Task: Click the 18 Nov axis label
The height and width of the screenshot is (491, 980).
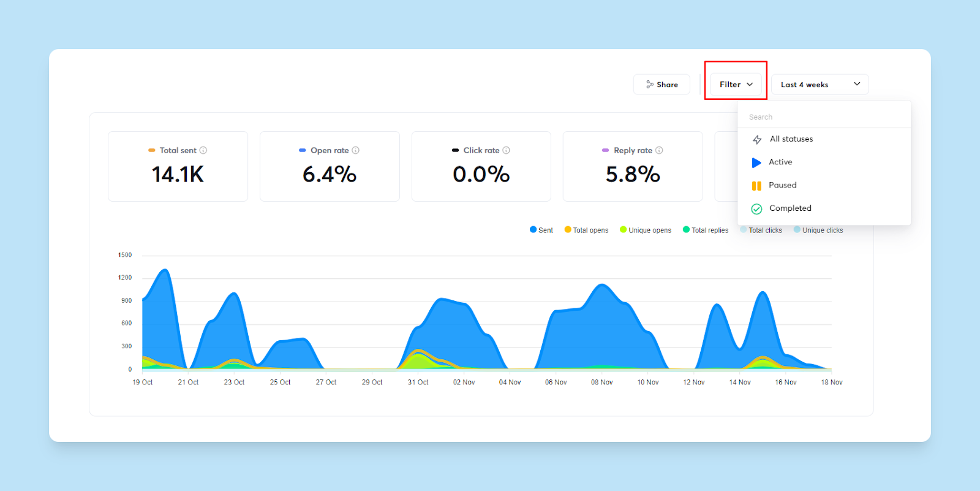Action: pyautogui.click(x=832, y=383)
